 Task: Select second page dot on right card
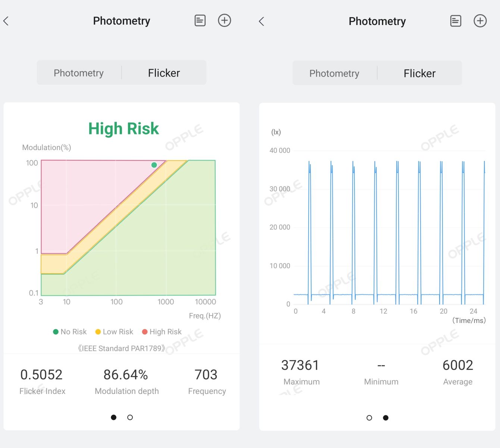click(x=386, y=418)
